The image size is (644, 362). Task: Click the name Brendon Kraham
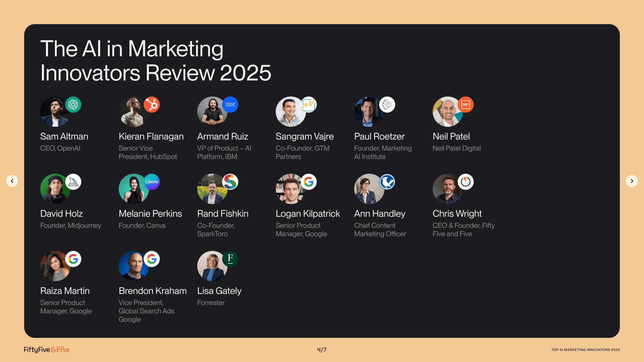[x=153, y=291]
